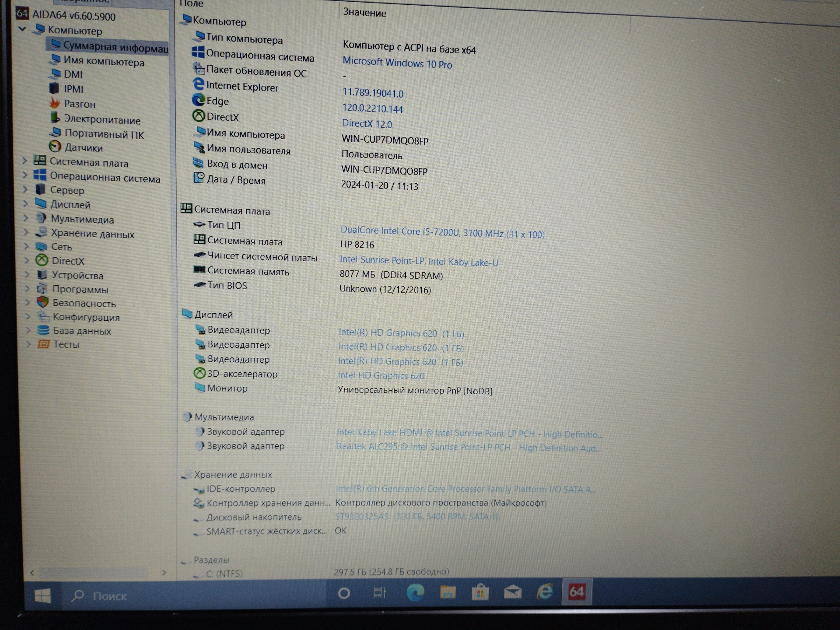Open the Windows Start menu

(x=42, y=595)
